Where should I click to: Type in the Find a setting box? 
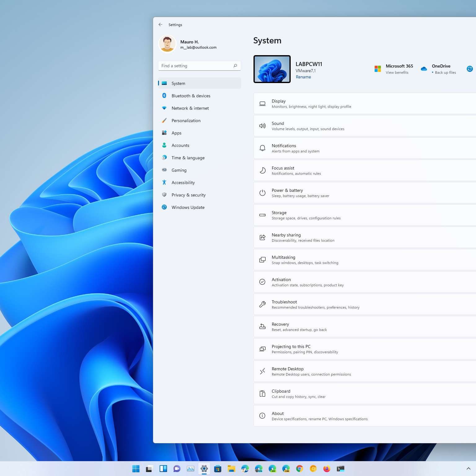pyautogui.click(x=196, y=66)
